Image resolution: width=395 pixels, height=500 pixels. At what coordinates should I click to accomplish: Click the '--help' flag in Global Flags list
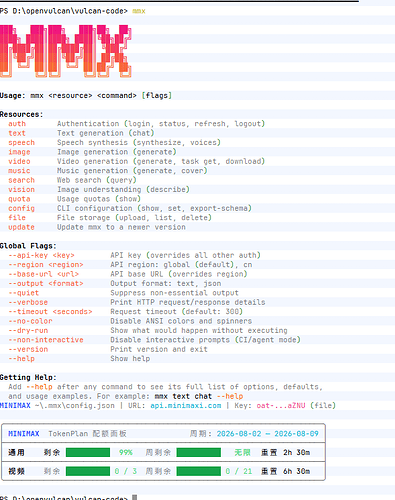(21, 359)
